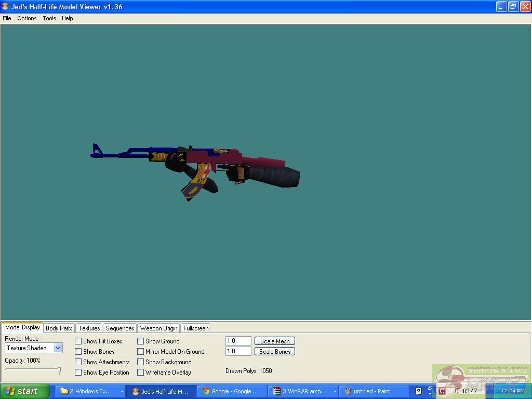Screen dimensions: 532x399
Task: Click the Render Mode label
Action: coord(22,339)
